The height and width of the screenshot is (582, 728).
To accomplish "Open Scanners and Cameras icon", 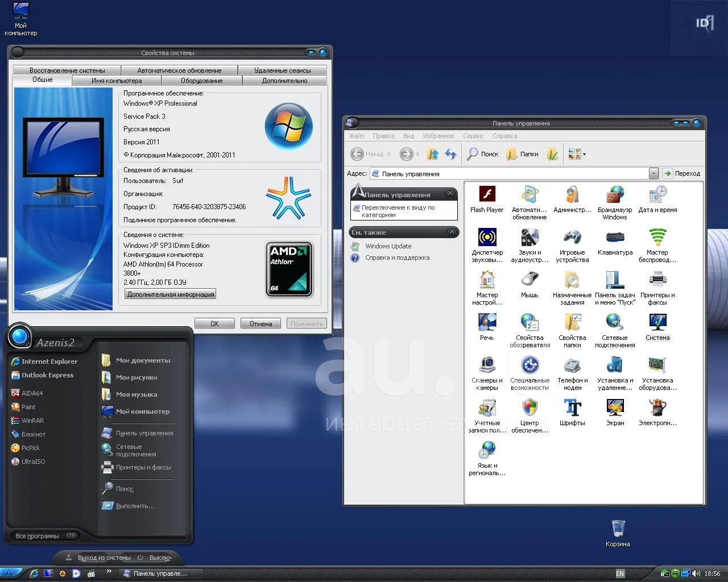I will 487,373.
